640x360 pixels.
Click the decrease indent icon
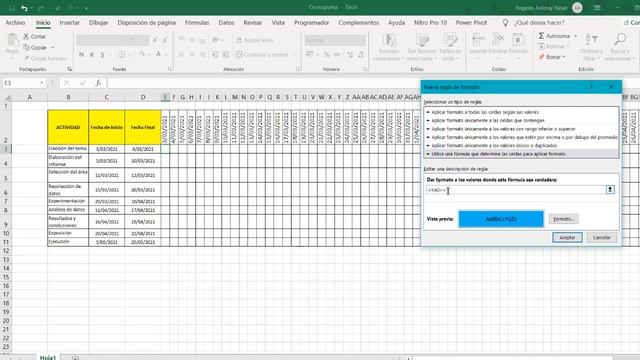tap(215, 55)
